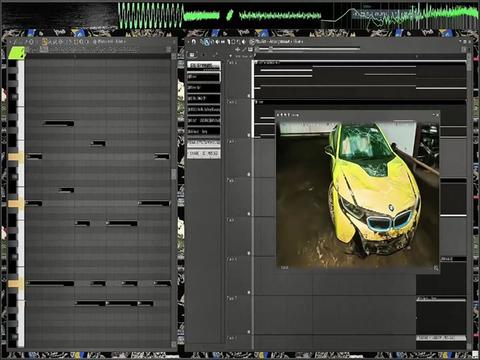Viewport: 480px width, 360px height.
Task: Open the piano roll options arrow at title bar left
Action: click(x=11, y=42)
